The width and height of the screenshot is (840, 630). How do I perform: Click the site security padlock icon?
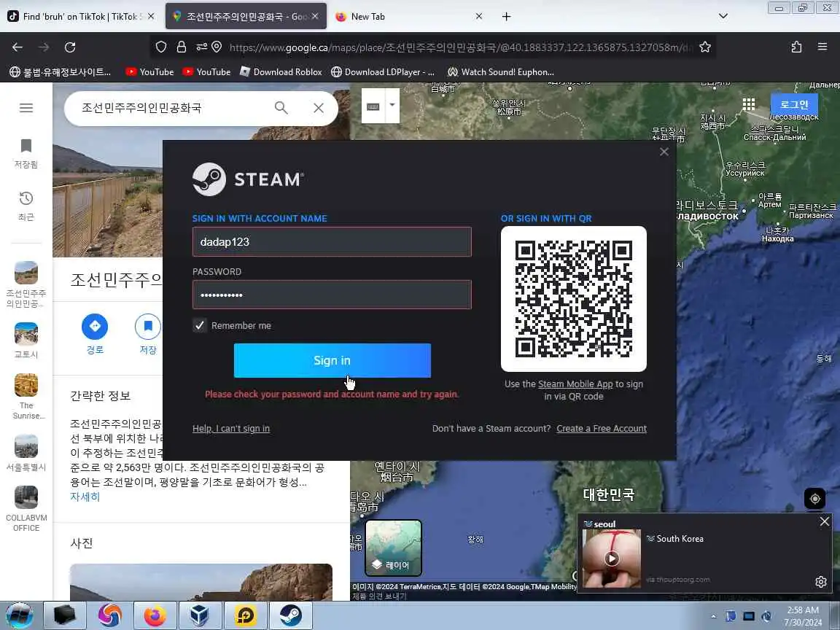point(182,47)
